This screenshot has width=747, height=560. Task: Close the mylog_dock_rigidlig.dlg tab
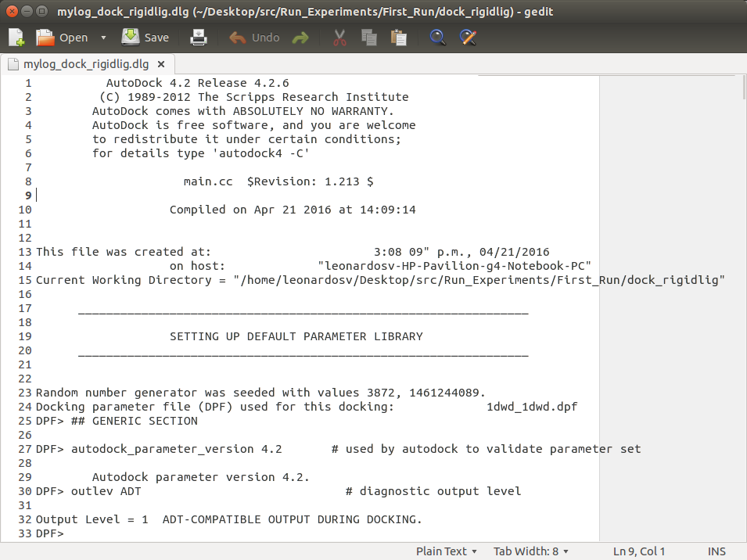click(x=161, y=64)
